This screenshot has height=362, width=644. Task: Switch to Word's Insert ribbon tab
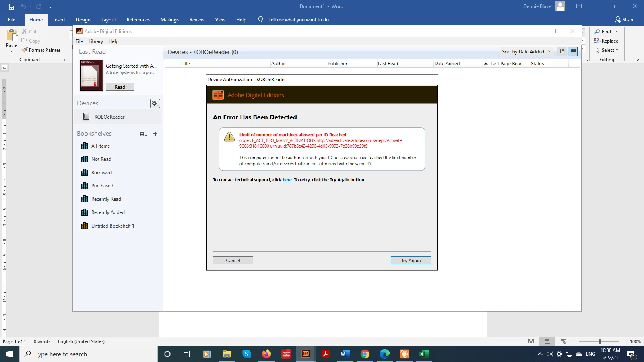point(59,20)
